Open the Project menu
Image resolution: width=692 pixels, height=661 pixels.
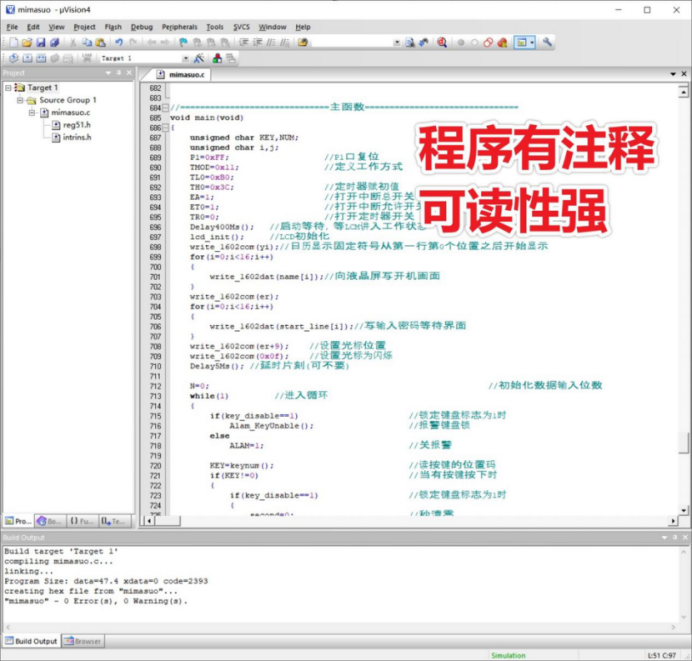[x=84, y=27]
